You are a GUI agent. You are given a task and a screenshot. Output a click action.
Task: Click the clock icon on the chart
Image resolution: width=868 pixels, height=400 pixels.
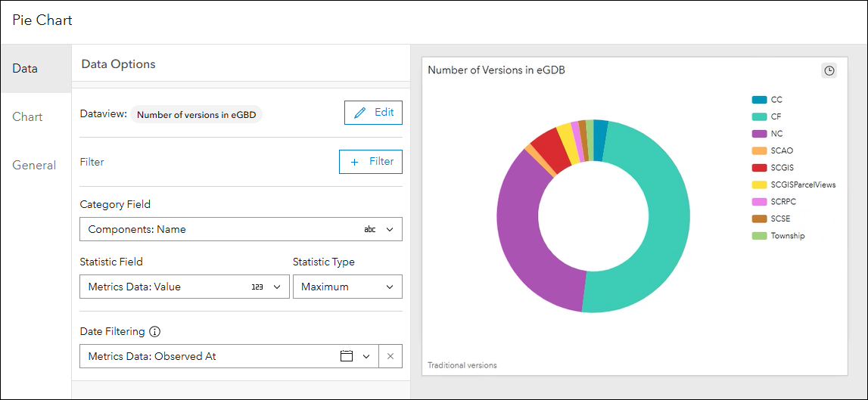click(x=829, y=70)
